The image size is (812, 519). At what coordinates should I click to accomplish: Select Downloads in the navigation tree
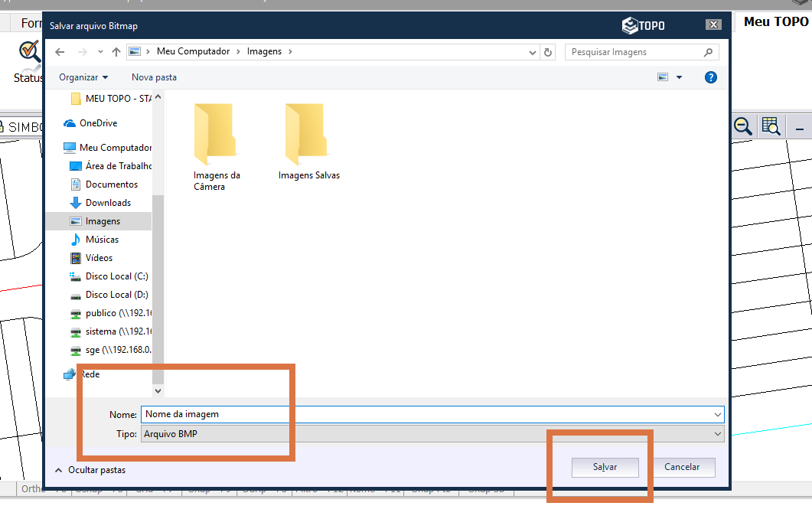point(108,203)
